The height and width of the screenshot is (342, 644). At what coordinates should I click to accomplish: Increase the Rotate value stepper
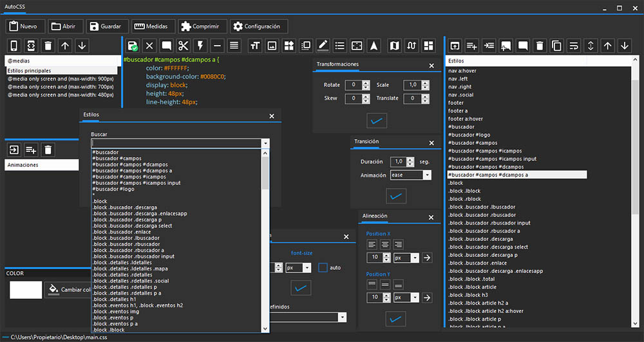pos(366,83)
